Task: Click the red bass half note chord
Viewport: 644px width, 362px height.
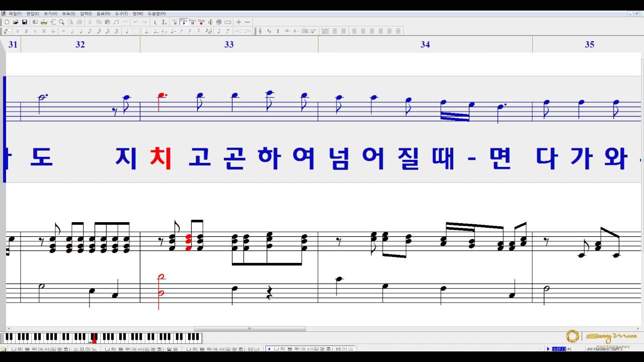Action: pyautogui.click(x=161, y=292)
